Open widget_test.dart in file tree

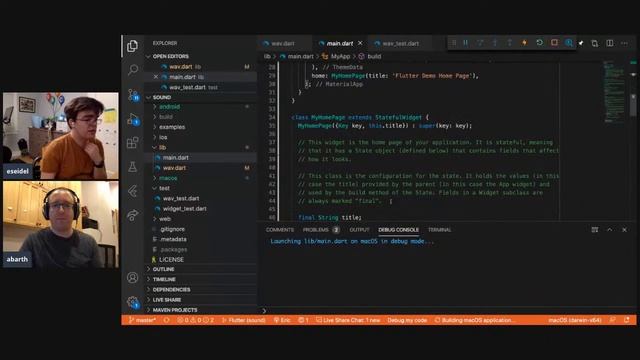tap(184, 209)
